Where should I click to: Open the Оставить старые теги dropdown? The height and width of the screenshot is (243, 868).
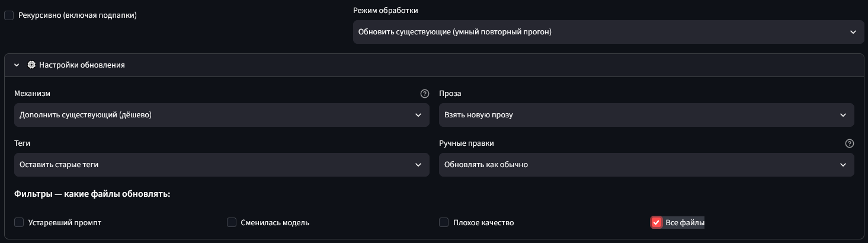tap(222, 165)
